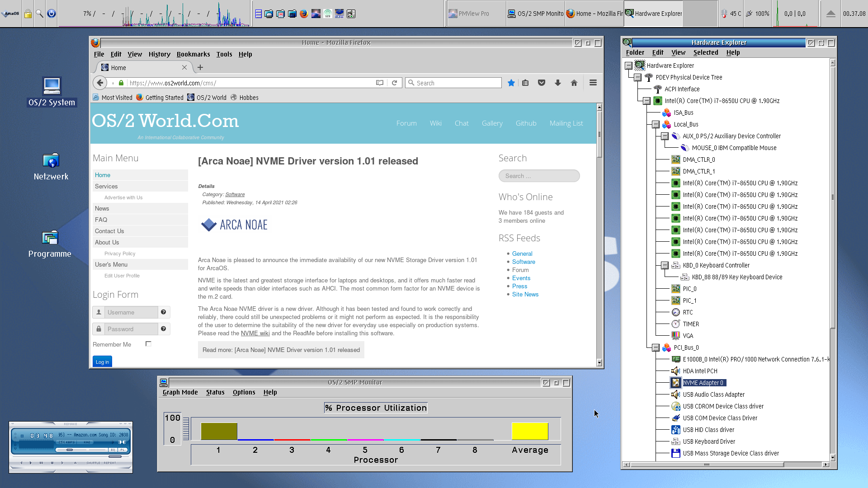Select HDA Intel PCH tree item

(x=700, y=371)
